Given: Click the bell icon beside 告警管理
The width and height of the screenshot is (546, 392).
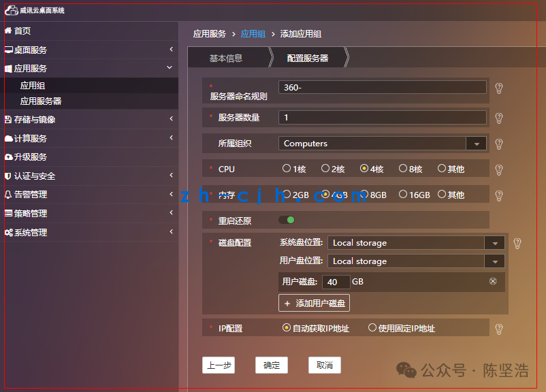Looking at the screenshot, I should click(8, 194).
